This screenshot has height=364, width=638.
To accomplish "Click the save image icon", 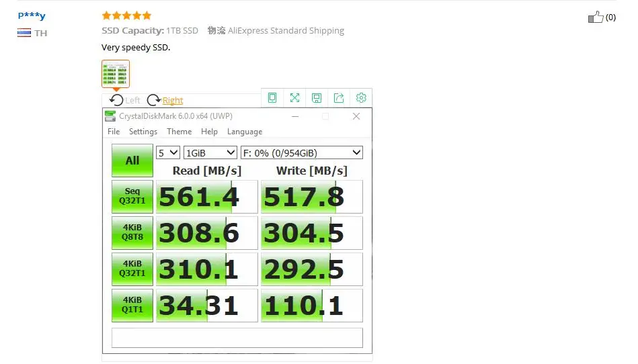I will 317,98.
